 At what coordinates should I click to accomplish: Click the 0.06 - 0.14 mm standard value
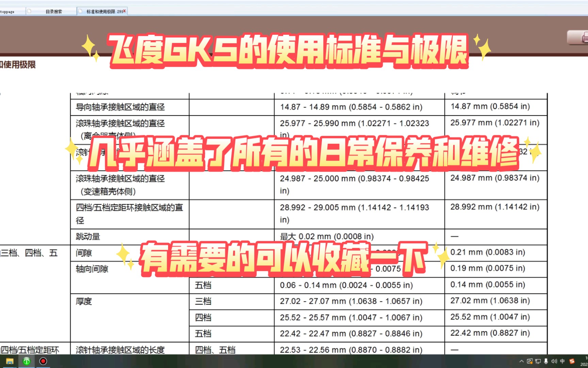pyautogui.click(x=346, y=285)
